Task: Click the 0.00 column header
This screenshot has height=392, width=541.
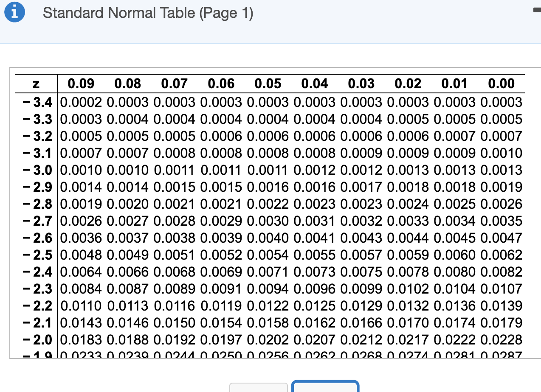Action: click(501, 83)
